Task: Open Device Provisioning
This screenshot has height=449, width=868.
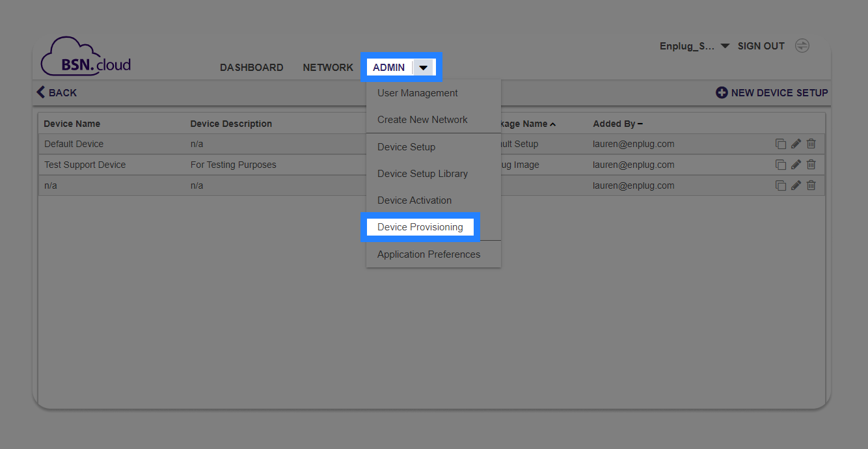Action: pos(420,226)
